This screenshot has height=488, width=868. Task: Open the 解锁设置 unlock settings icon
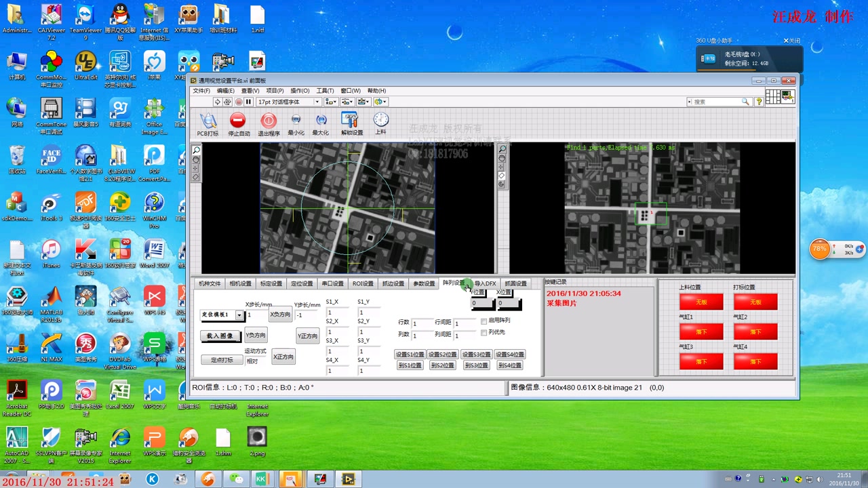(350, 121)
